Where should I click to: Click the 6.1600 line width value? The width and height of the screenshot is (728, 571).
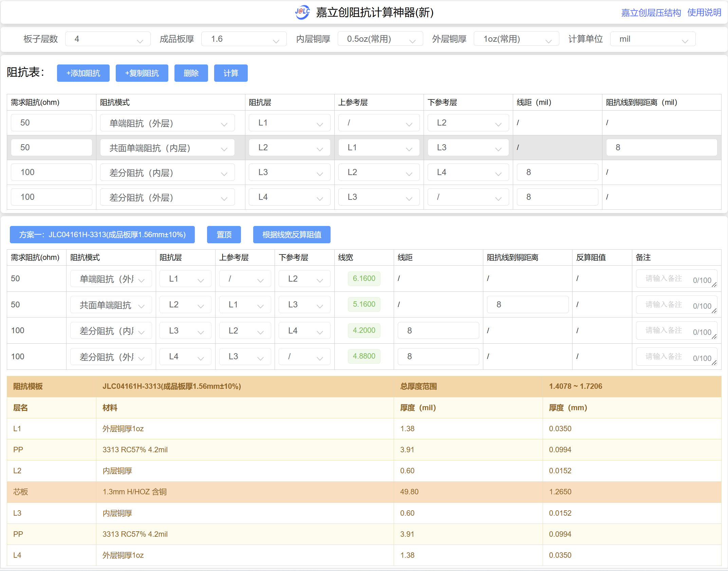(364, 279)
